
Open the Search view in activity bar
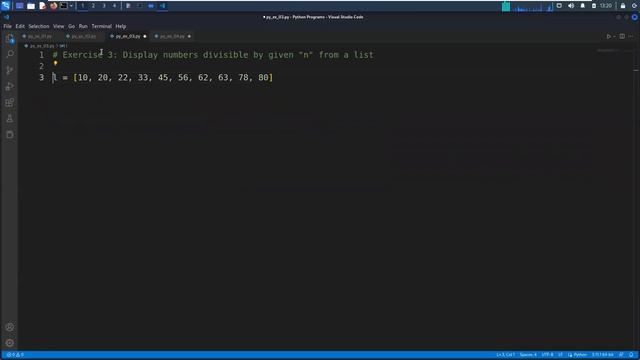[x=10, y=54]
